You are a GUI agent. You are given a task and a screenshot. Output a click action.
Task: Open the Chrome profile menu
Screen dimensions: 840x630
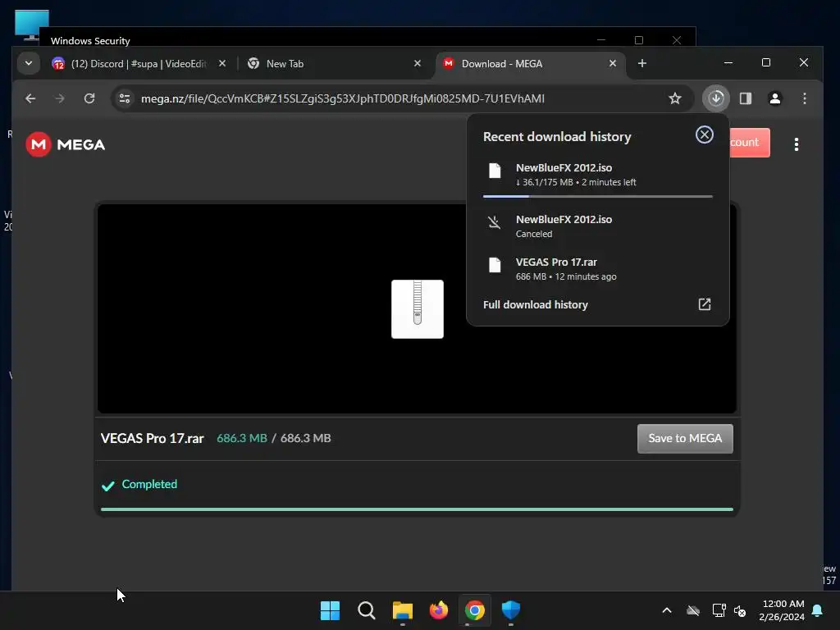(775, 98)
